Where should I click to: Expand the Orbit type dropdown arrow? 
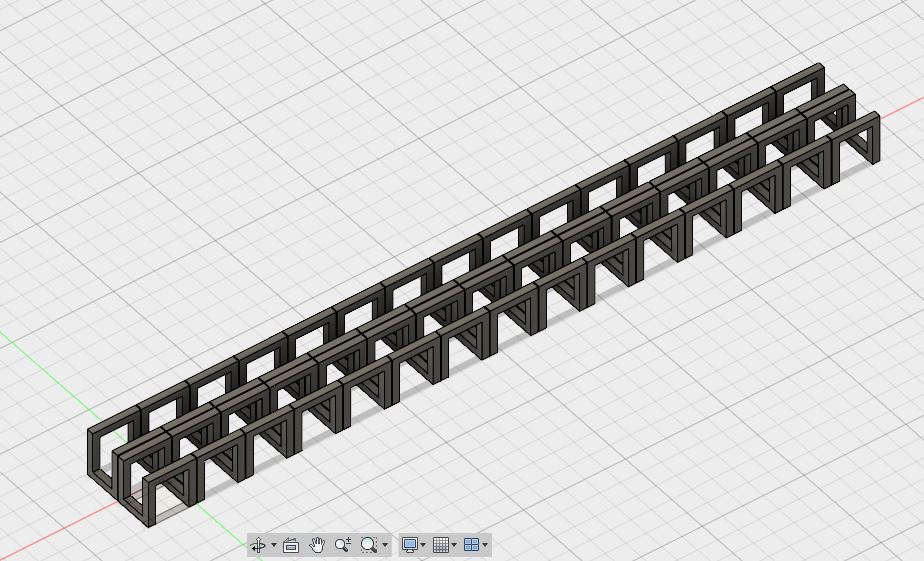click(x=273, y=546)
